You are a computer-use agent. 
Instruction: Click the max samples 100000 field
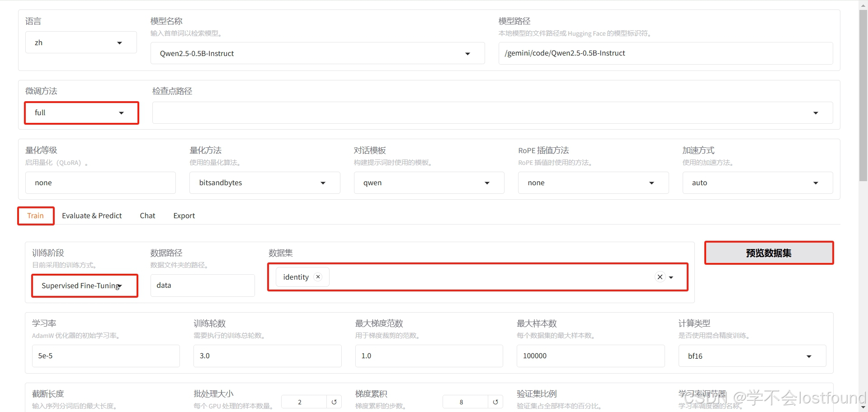pos(590,356)
